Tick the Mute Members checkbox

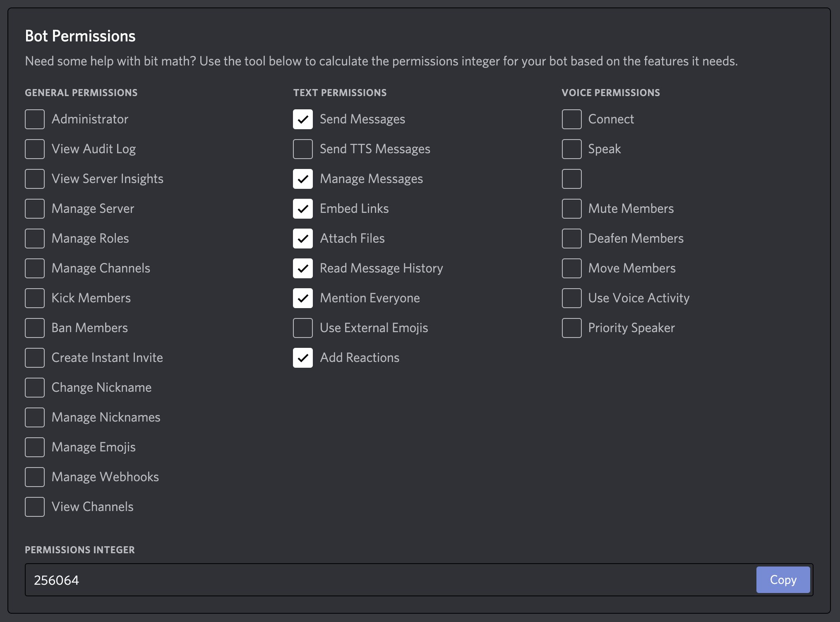tap(571, 209)
